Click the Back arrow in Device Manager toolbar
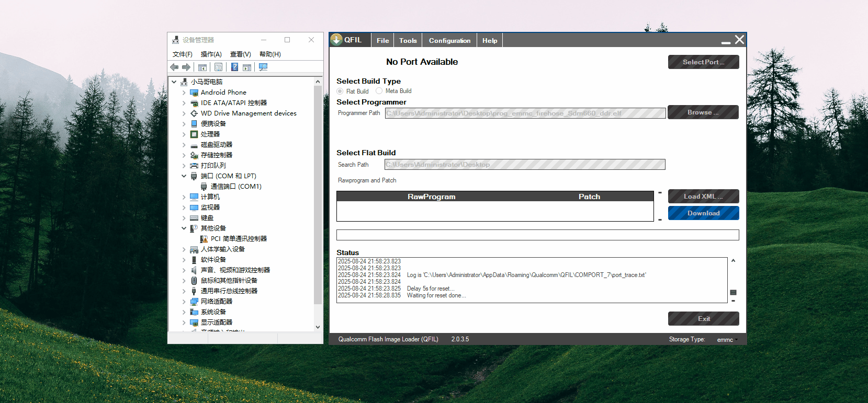 click(x=174, y=67)
